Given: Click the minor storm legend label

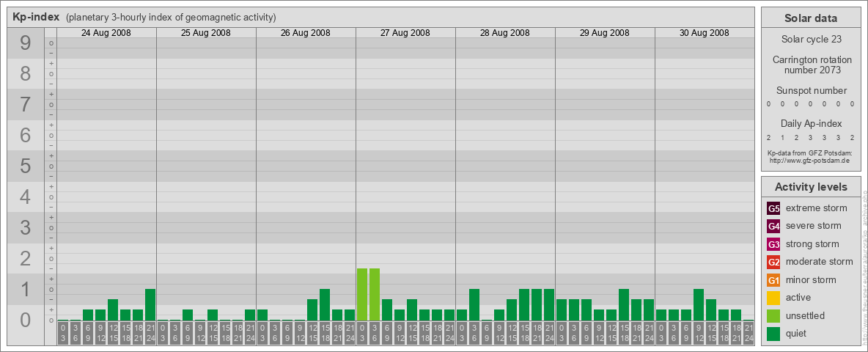Looking at the screenshot, I should click(x=811, y=280).
